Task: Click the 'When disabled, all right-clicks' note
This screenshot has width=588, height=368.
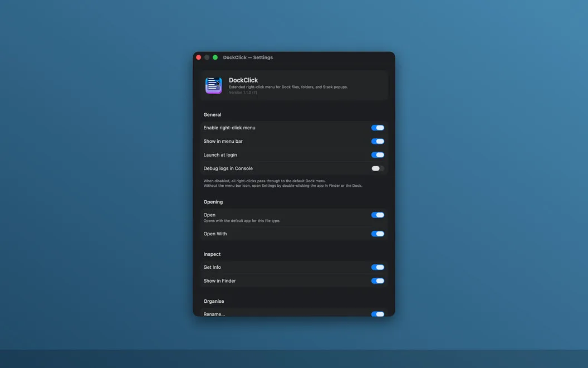Action: 264,181
